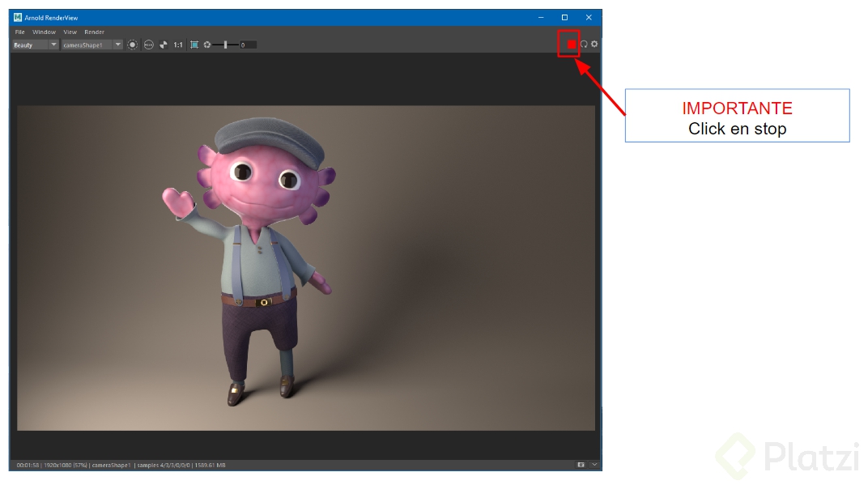Click the snapshot camera icon in status bar
The height and width of the screenshot is (485, 868).
(x=581, y=465)
